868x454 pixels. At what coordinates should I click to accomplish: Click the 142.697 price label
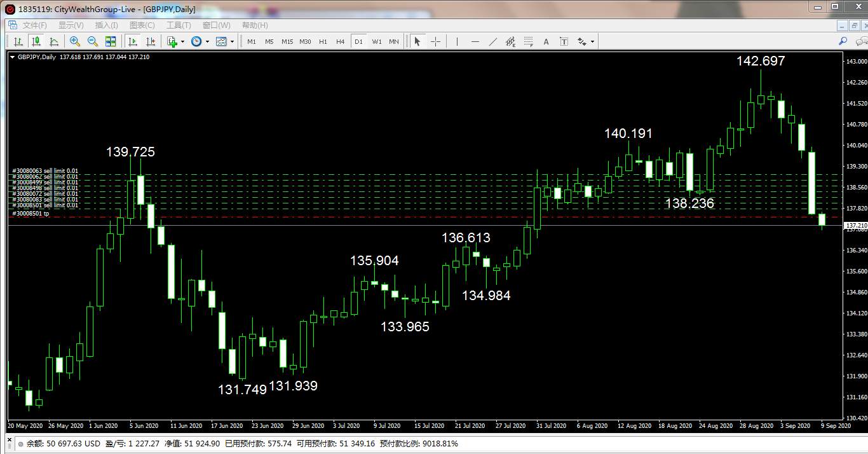(761, 61)
